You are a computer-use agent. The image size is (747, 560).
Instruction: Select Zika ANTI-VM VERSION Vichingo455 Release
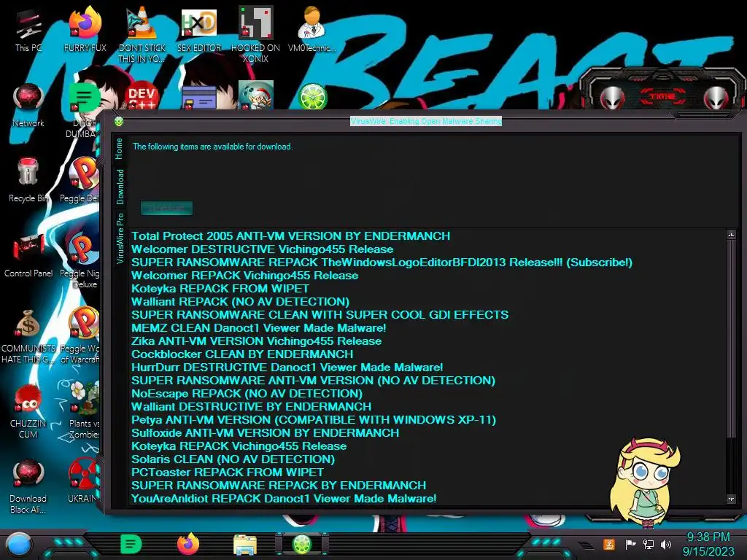(x=256, y=341)
